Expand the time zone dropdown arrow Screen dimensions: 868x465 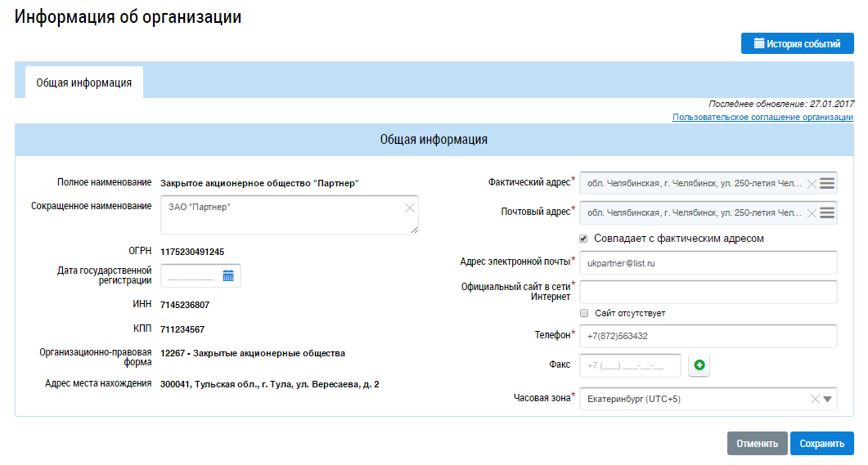pos(827,399)
